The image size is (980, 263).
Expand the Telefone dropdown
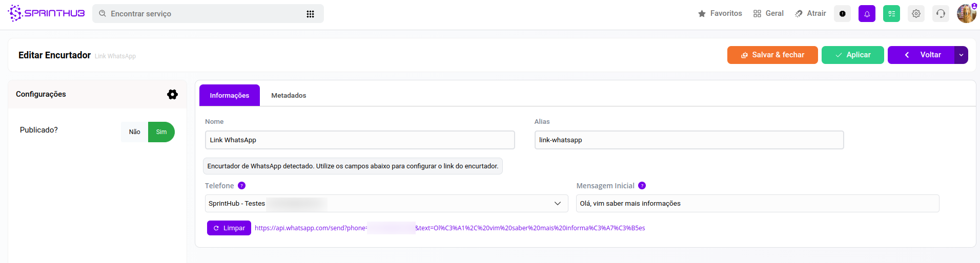coord(557,204)
